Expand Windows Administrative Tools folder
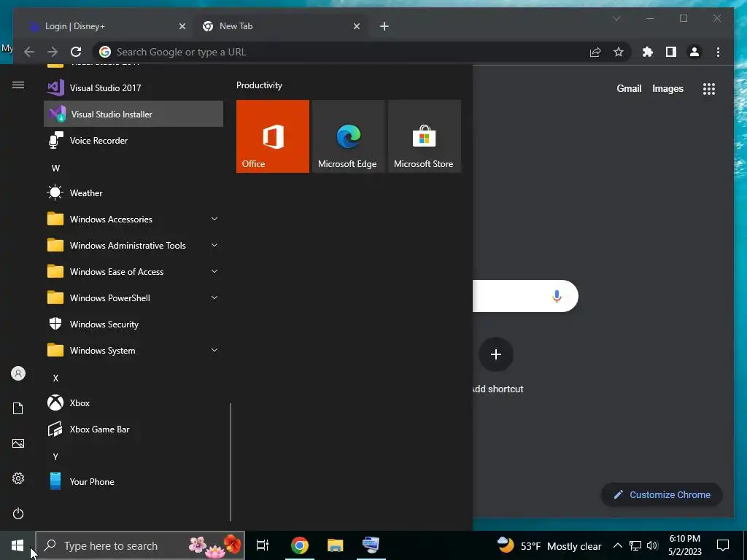Viewport: 747px width, 560px height. coord(133,245)
